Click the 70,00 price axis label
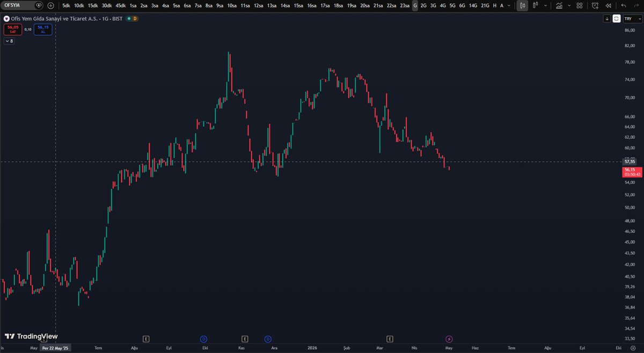This screenshot has width=644, height=353. [x=630, y=98]
